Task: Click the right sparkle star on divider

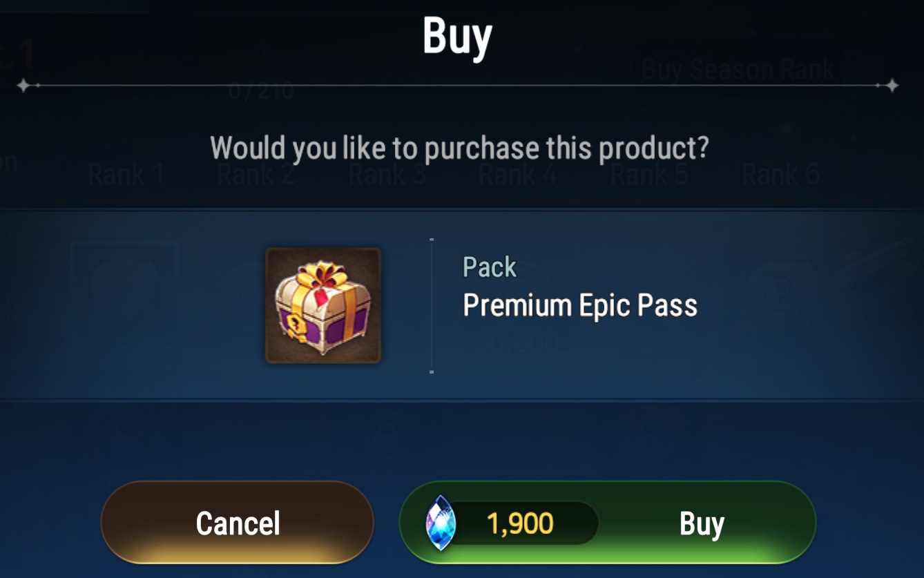Action: (x=892, y=86)
